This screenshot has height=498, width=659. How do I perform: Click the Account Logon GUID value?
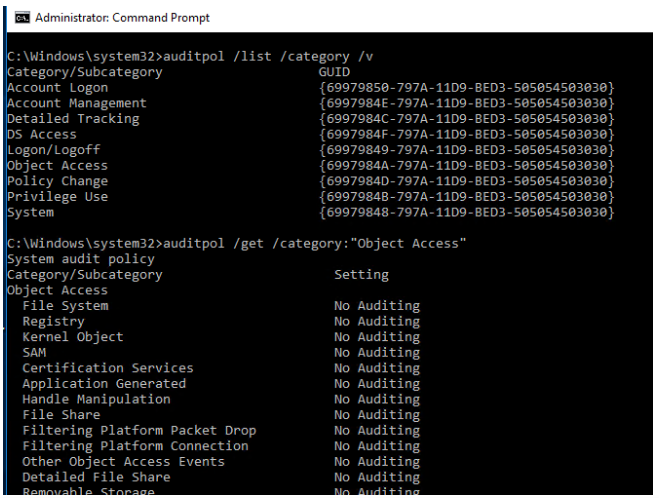point(467,87)
